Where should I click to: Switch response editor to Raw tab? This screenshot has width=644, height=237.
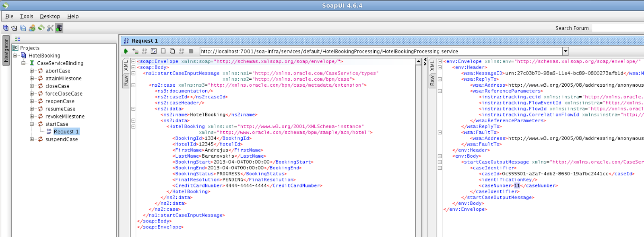coord(432,80)
